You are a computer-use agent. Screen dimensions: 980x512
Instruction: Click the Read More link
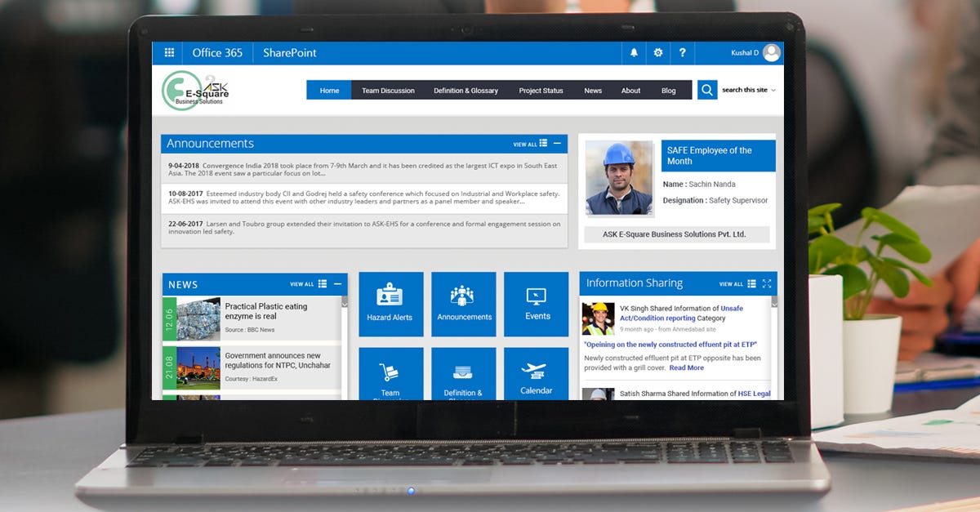686,367
